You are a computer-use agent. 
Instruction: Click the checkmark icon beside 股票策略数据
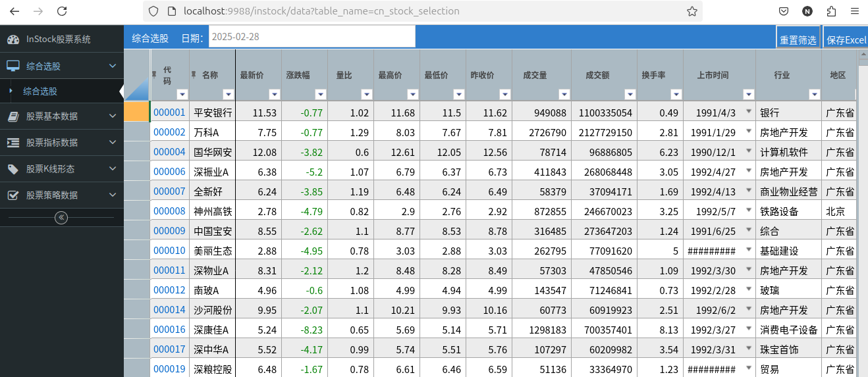pyautogui.click(x=13, y=195)
